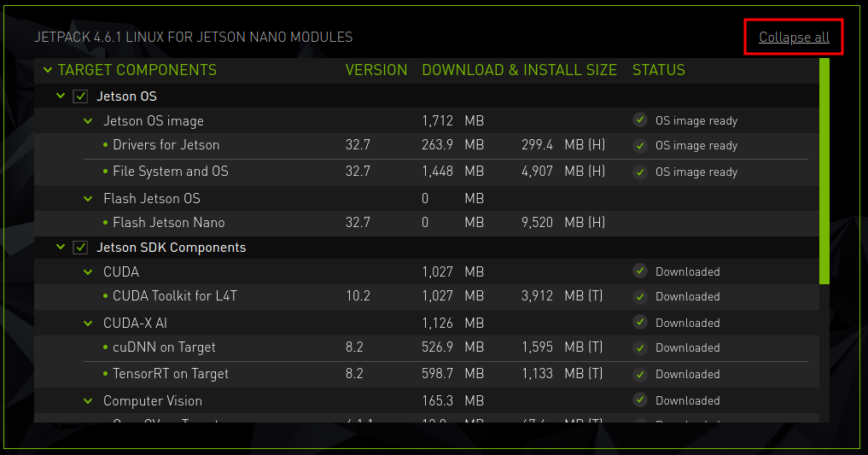The height and width of the screenshot is (455, 868).
Task: Click Downloaded check icon for cuDNN on Target
Action: point(640,347)
